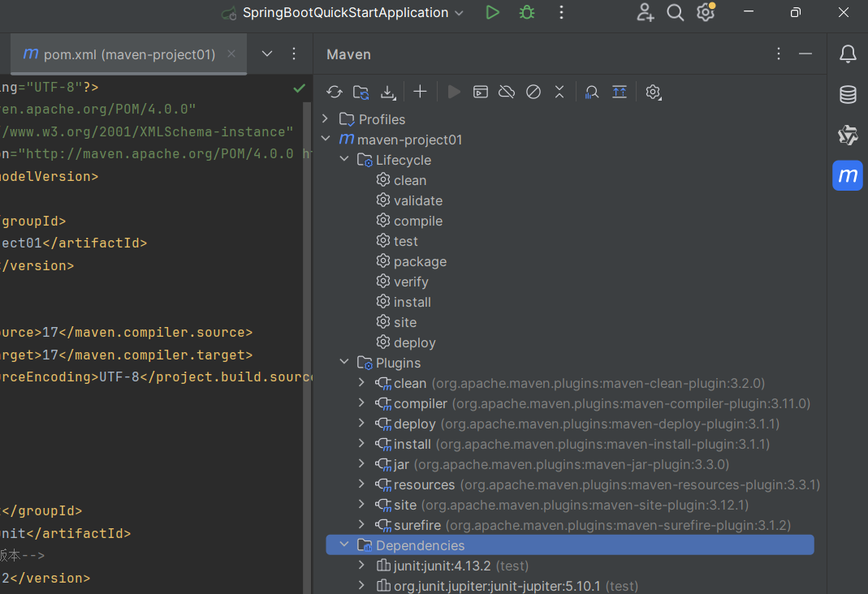Open IDE settings gear in title bar
The width and height of the screenshot is (868, 594).
(706, 12)
